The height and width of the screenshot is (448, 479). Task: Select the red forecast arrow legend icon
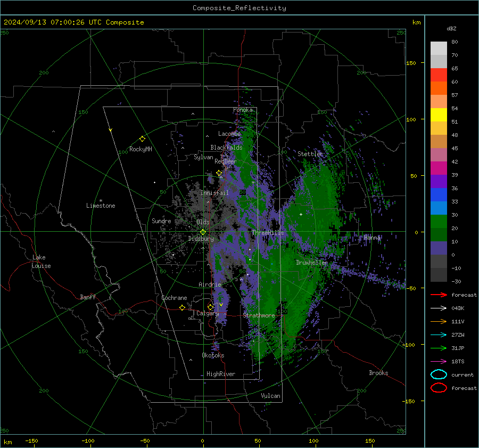(x=439, y=295)
